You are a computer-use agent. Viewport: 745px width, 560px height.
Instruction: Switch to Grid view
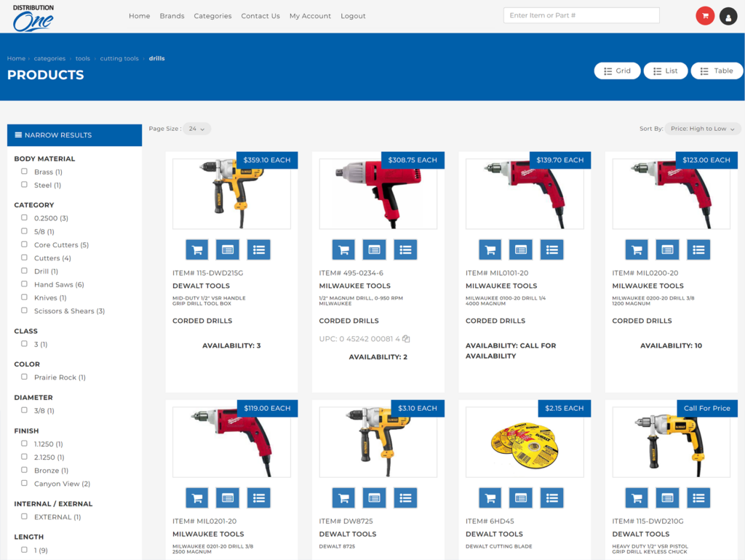617,71
